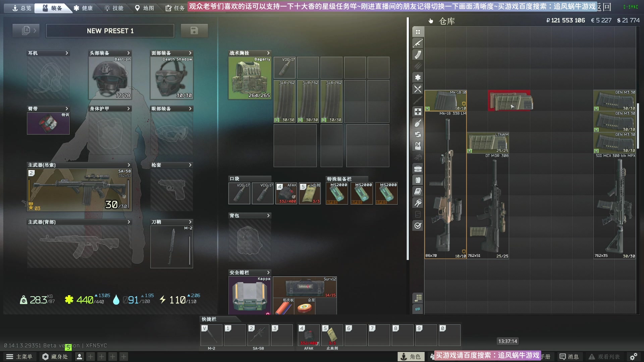The image size is (644, 362).
Task: Expand the 头部装备 headwear slot arrow
Action: click(128, 53)
